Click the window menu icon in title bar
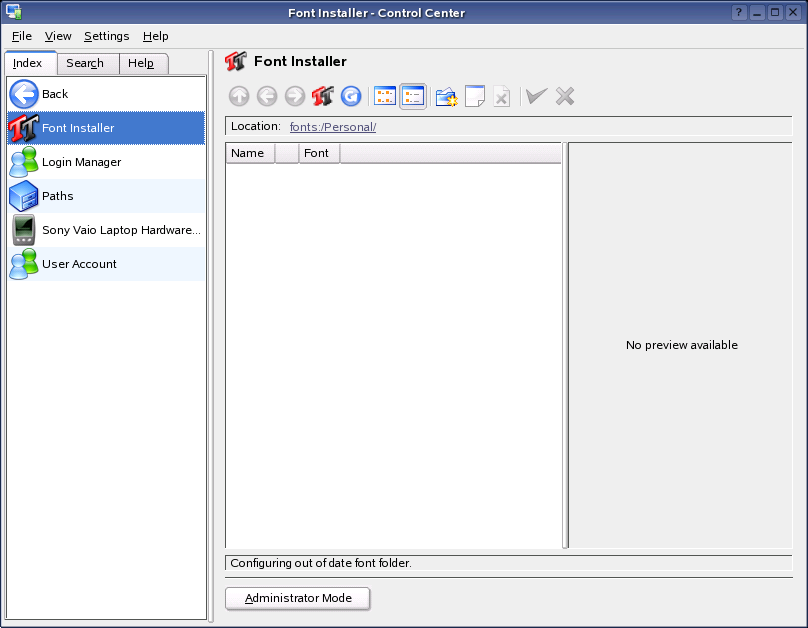 13,12
